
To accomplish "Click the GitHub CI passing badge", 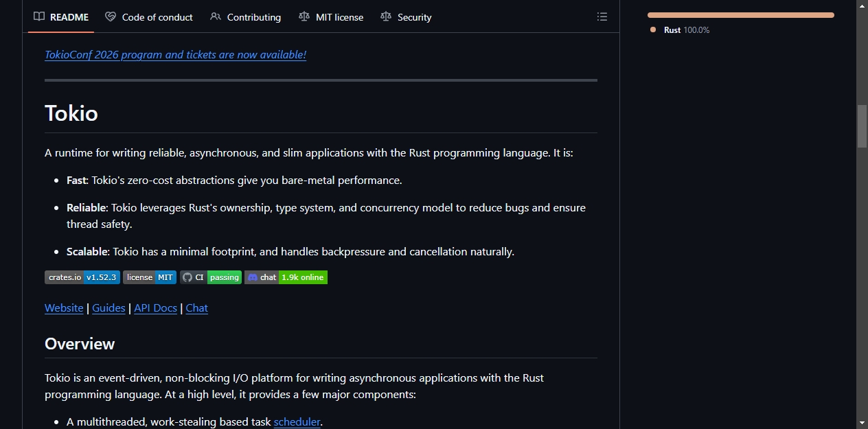I will click(211, 277).
